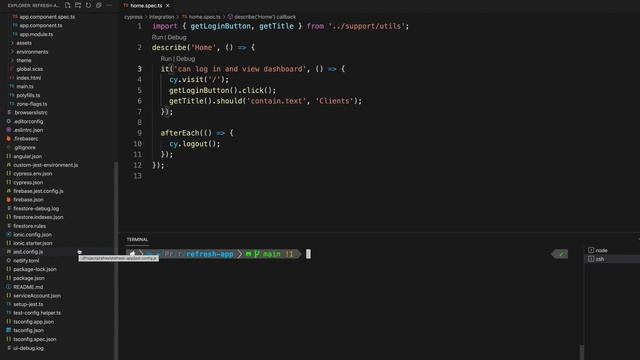The image size is (640, 360).
Task: Open package-lock.json file
Action: point(35,269)
